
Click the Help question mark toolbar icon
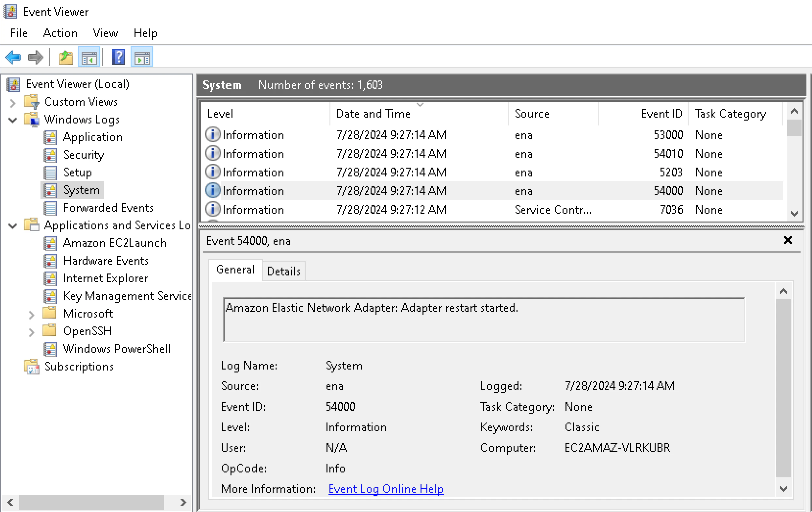click(119, 57)
